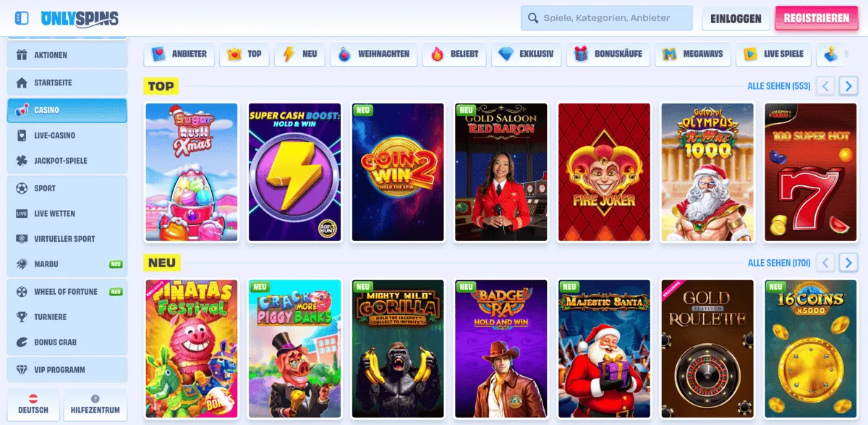Go to Startseite via house icon
Image resolution: width=868 pixels, height=425 pixels.
click(x=22, y=83)
